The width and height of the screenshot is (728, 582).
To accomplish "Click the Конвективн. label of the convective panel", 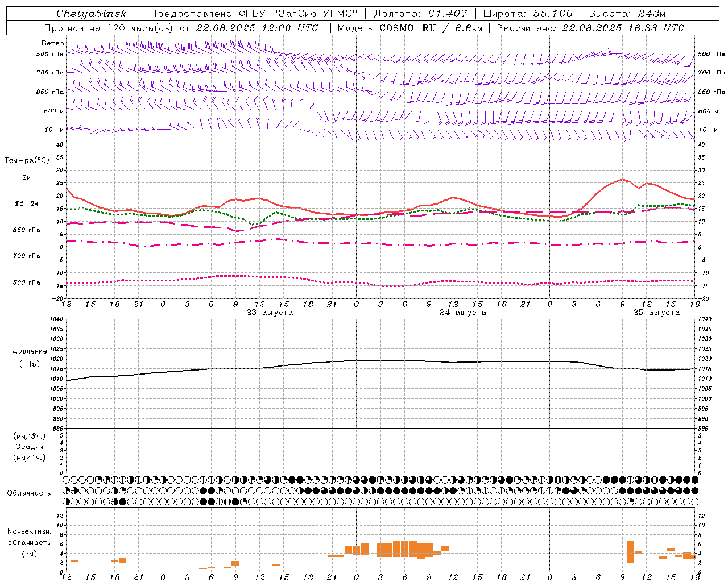I will click(x=29, y=531).
